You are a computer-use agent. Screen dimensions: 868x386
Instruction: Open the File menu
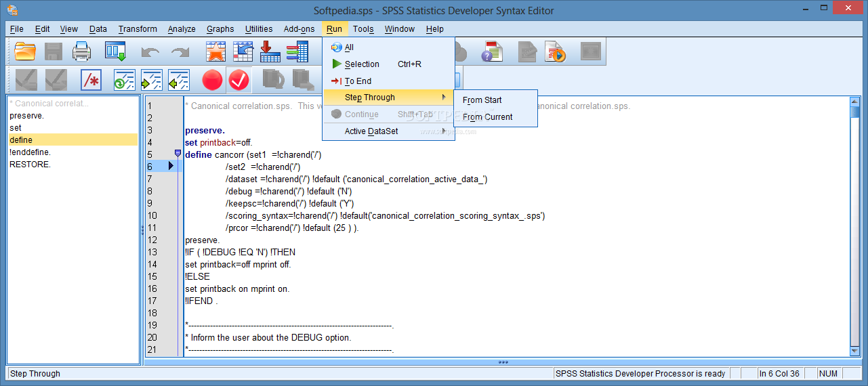[17, 29]
